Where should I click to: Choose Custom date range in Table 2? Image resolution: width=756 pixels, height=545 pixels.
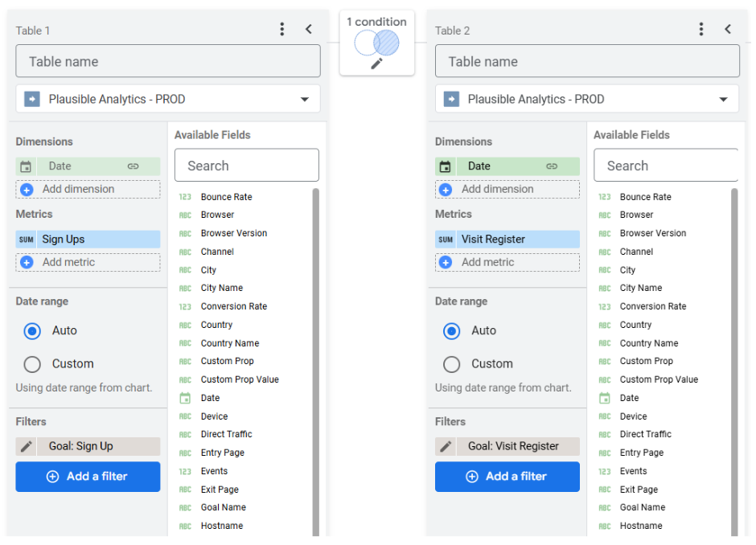451,364
